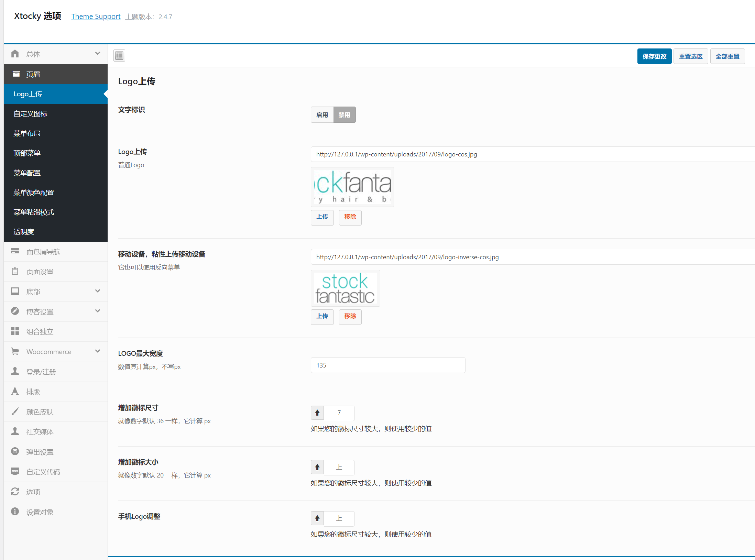Click the CSS icon beside 自定义代码
The height and width of the screenshot is (560, 755).
15,471
